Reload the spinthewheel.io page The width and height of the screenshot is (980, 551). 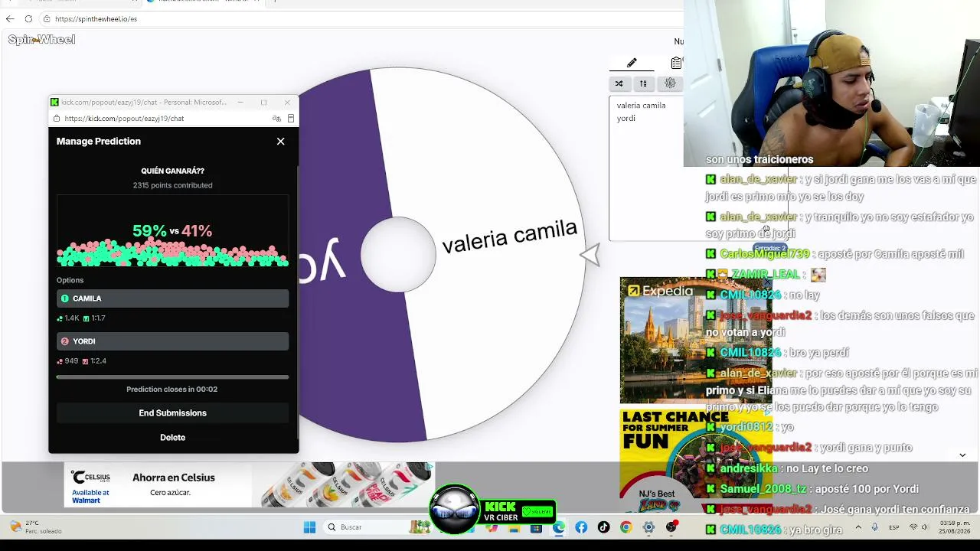[x=28, y=18]
